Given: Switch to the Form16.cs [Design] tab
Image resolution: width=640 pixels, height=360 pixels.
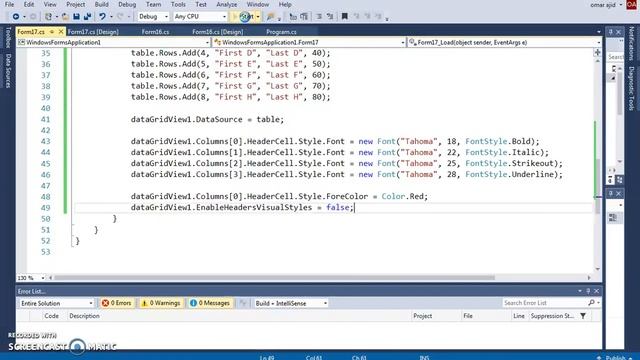Looking at the screenshot, I should (218, 31).
